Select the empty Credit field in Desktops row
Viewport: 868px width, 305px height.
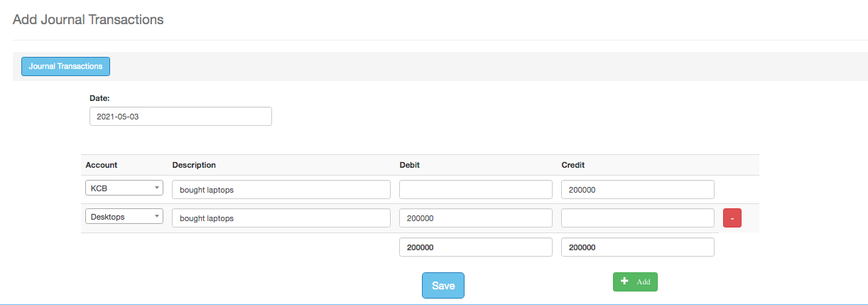(637, 218)
